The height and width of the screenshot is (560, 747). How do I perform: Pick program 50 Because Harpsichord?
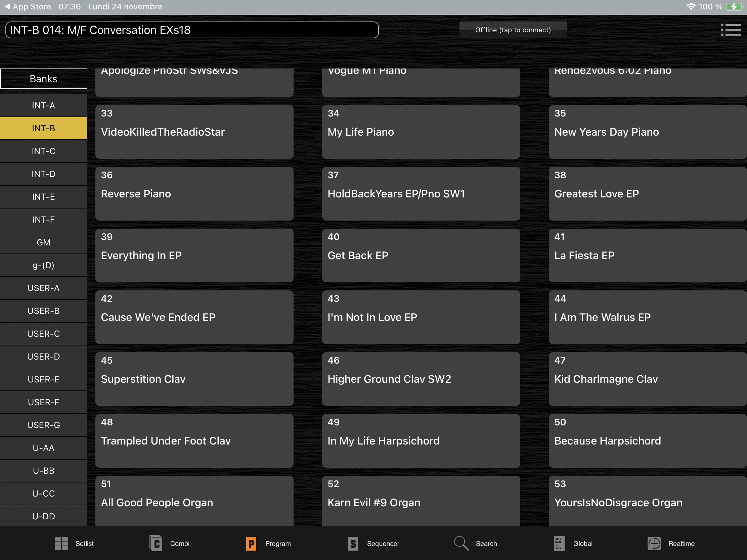(647, 440)
